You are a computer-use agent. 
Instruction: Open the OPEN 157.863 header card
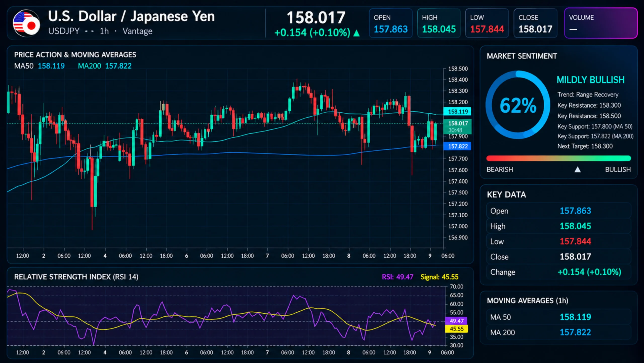[x=390, y=23]
